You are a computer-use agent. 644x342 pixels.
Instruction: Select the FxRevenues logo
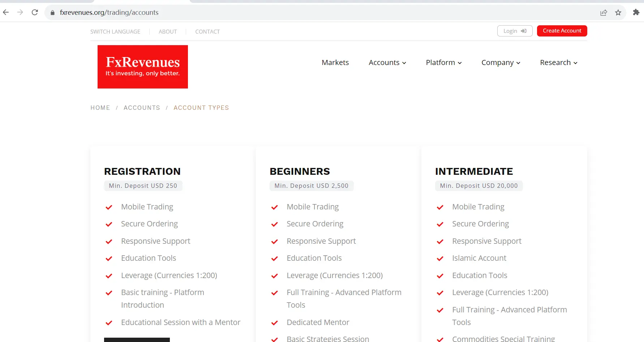point(142,66)
